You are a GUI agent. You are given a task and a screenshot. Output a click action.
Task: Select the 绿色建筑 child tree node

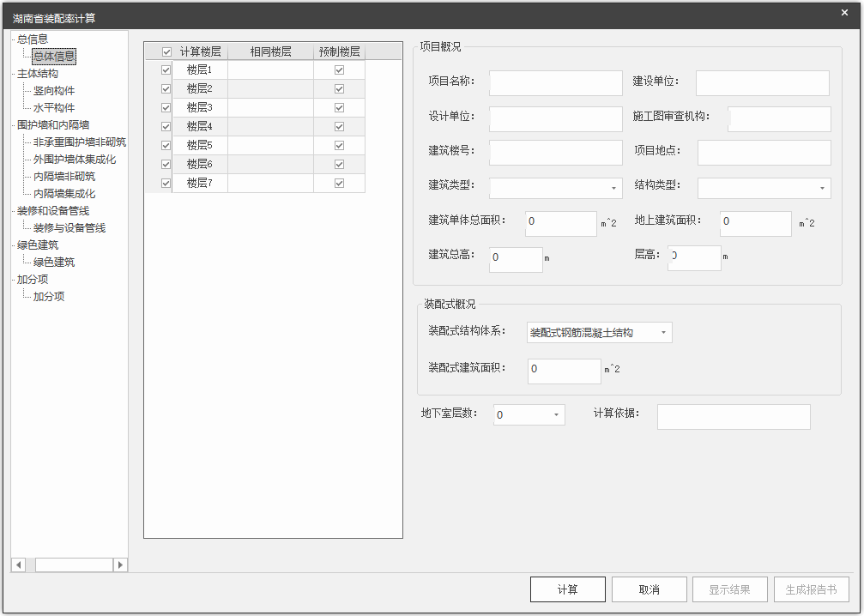pos(54,263)
